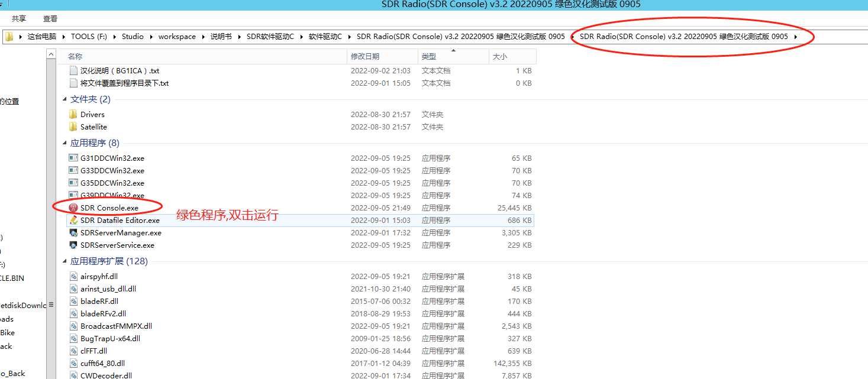Screen dimensions: 868x379
Task: Expand breadcrumb arrow after TOOLS (F:)
Action: [x=115, y=37]
